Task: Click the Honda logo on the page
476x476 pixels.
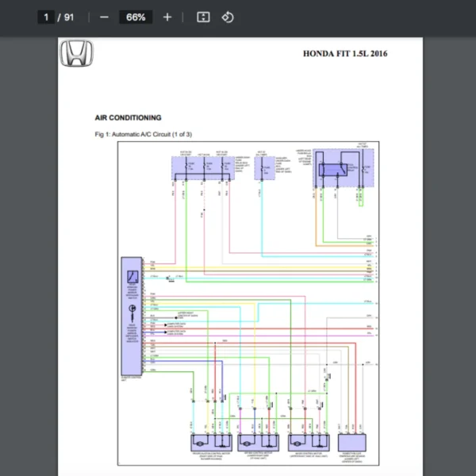Action: (77, 55)
